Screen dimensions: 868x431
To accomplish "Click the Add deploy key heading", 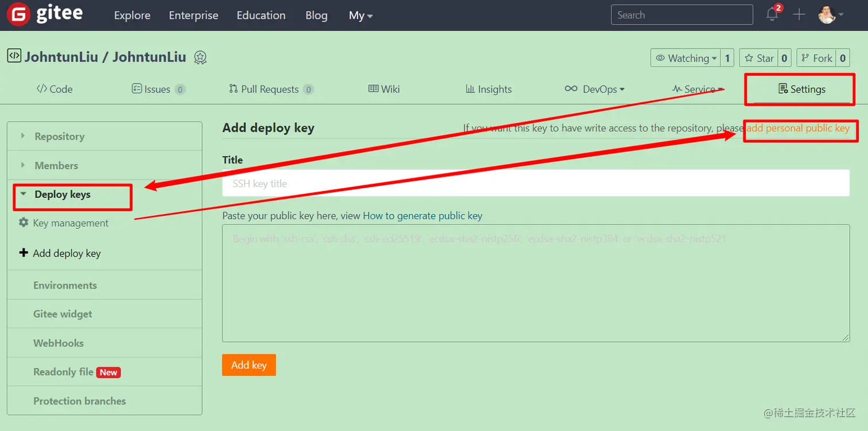I will [x=268, y=127].
